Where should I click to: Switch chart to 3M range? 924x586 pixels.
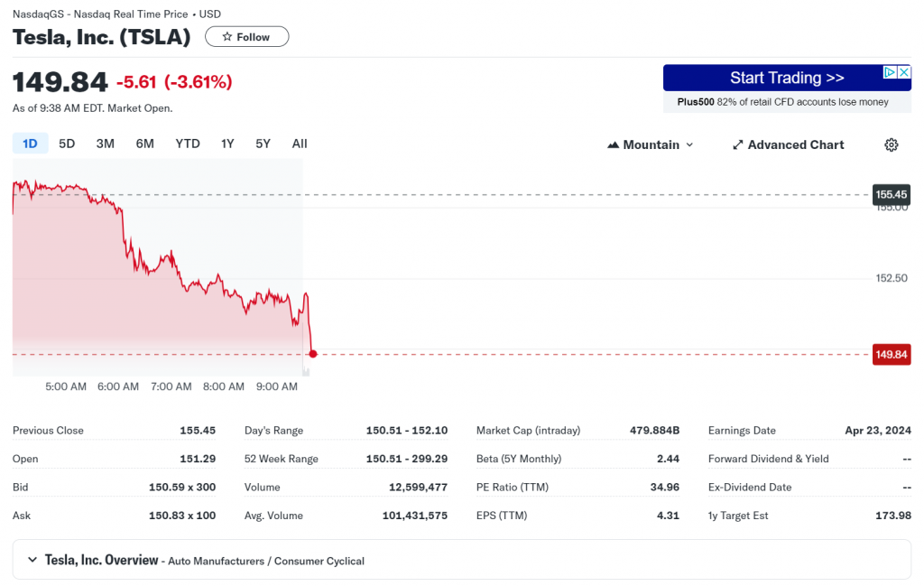tap(105, 144)
